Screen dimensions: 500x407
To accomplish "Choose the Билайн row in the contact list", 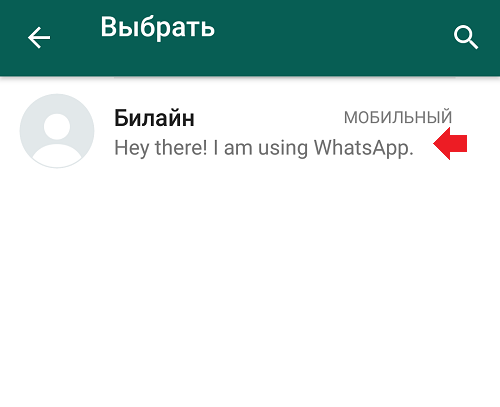I will pyautogui.click(x=250, y=131).
